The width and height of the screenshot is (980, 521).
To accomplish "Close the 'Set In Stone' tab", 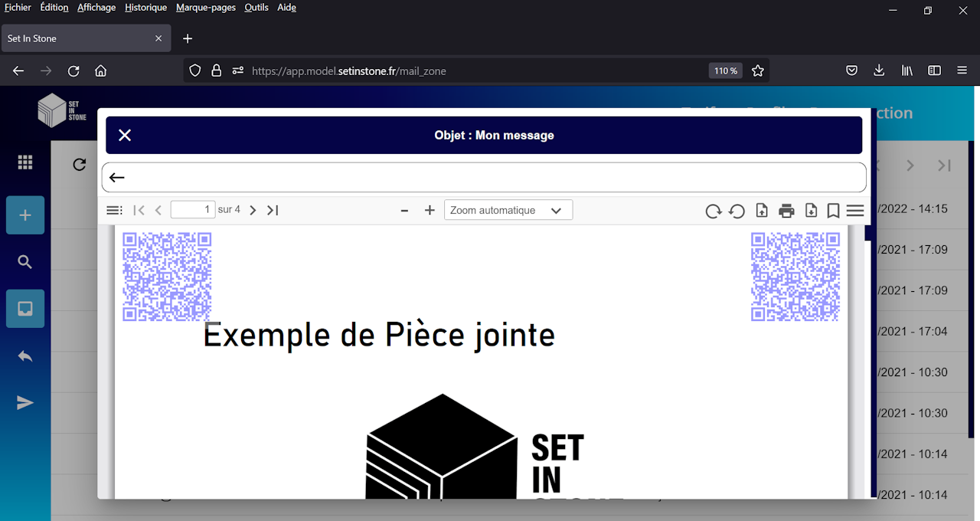I will click(x=158, y=38).
